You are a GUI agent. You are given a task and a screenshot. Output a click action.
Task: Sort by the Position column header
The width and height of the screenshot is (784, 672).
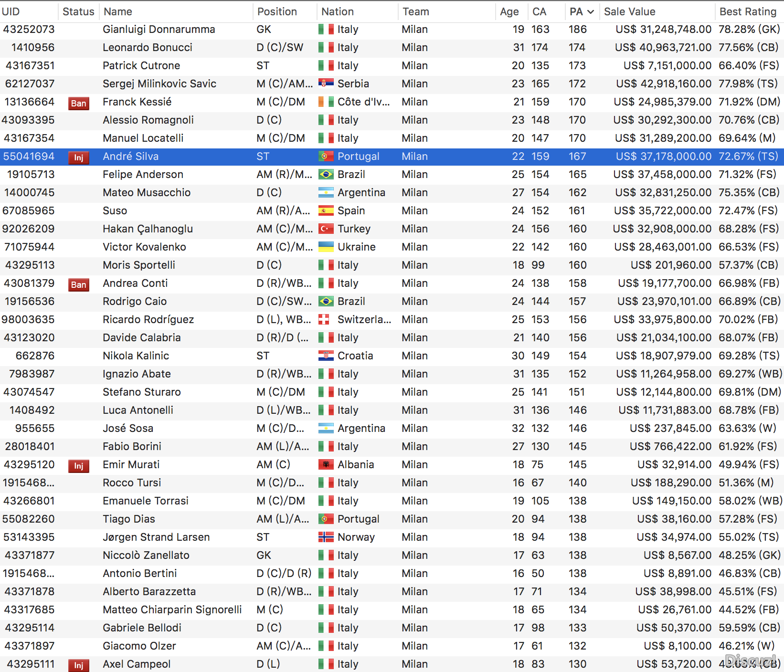click(277, 11)
